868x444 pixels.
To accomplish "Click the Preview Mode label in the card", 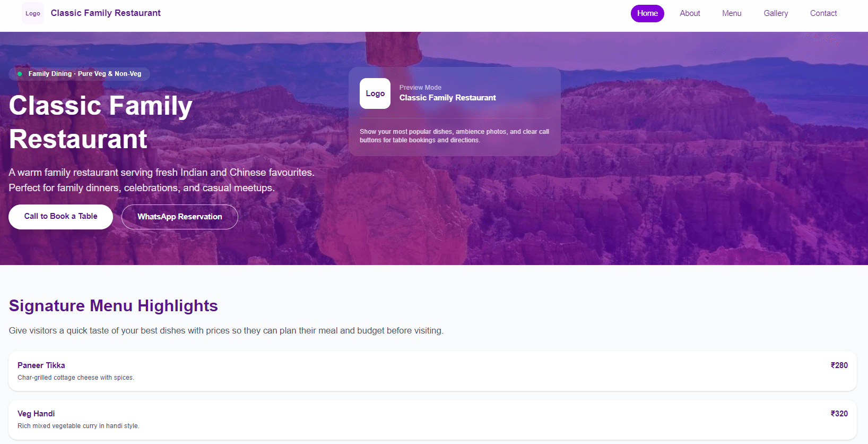I will [x=420, y=88].
